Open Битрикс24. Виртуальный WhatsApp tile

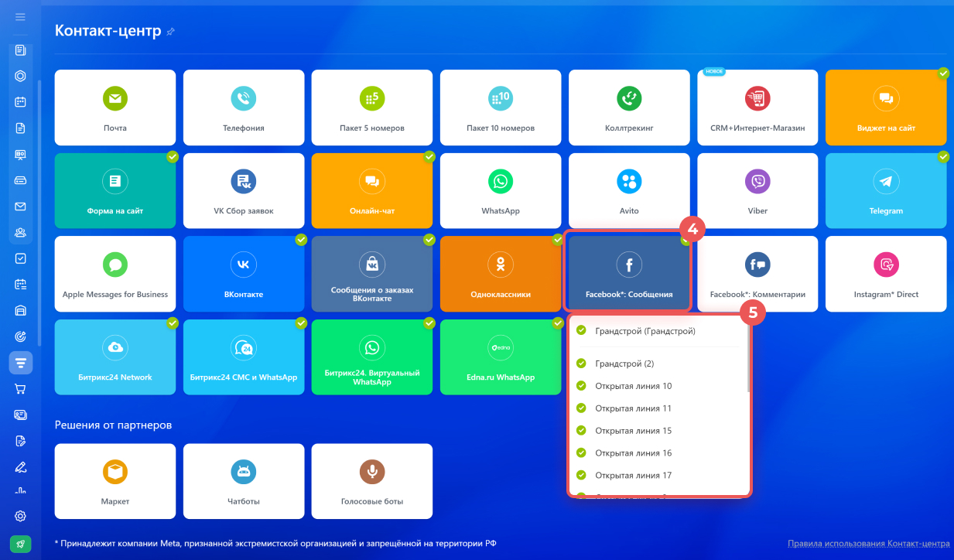click(x=372, y=357)
